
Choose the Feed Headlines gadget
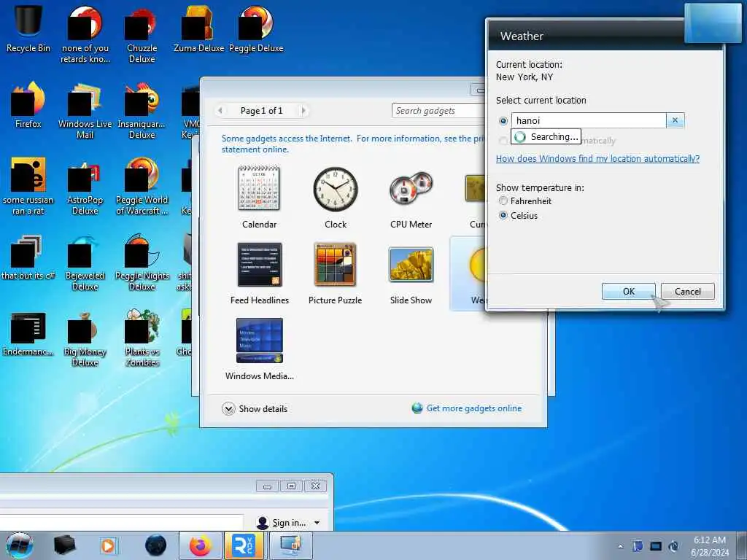[259, 273]
